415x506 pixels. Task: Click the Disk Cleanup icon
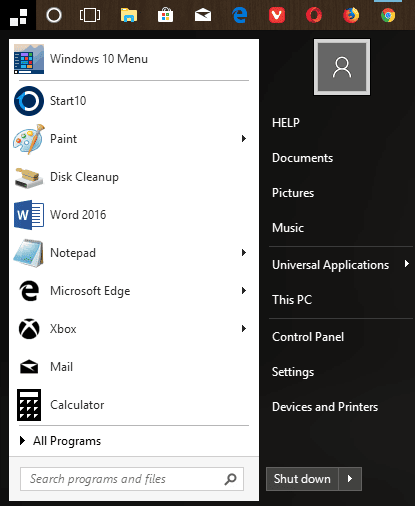pyautogui.click(x=29, y=178)
